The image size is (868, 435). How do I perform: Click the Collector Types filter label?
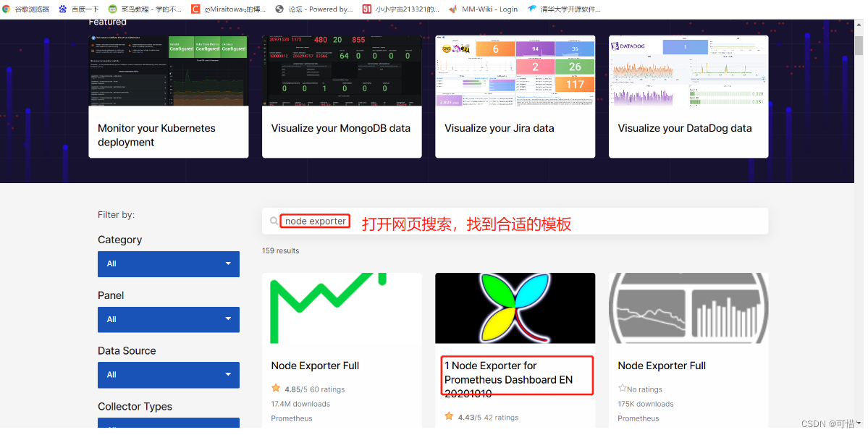tap(135, 406)
